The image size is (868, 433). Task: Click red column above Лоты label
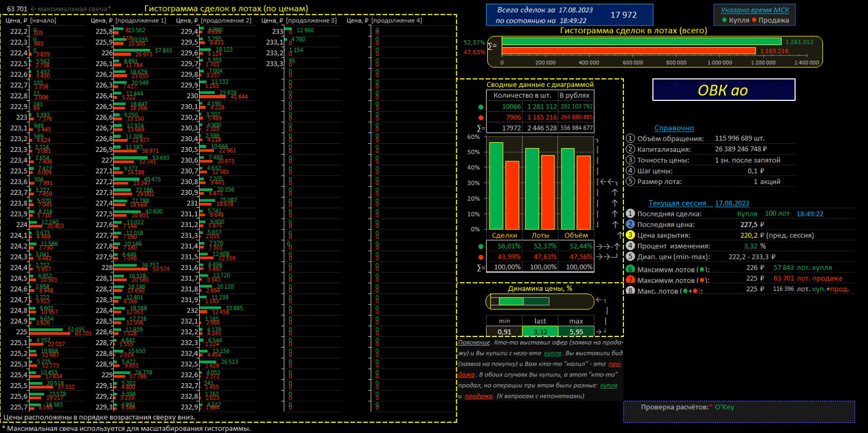coord(548,192)
